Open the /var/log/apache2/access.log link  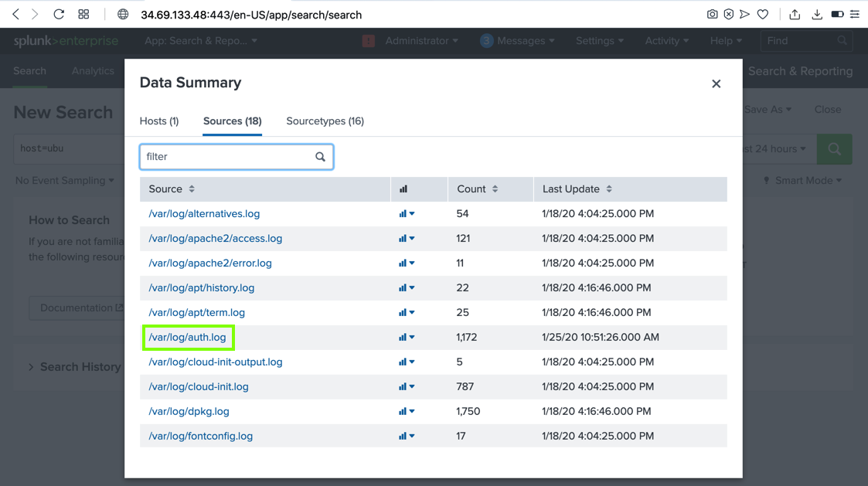click(x=216, y=239)
